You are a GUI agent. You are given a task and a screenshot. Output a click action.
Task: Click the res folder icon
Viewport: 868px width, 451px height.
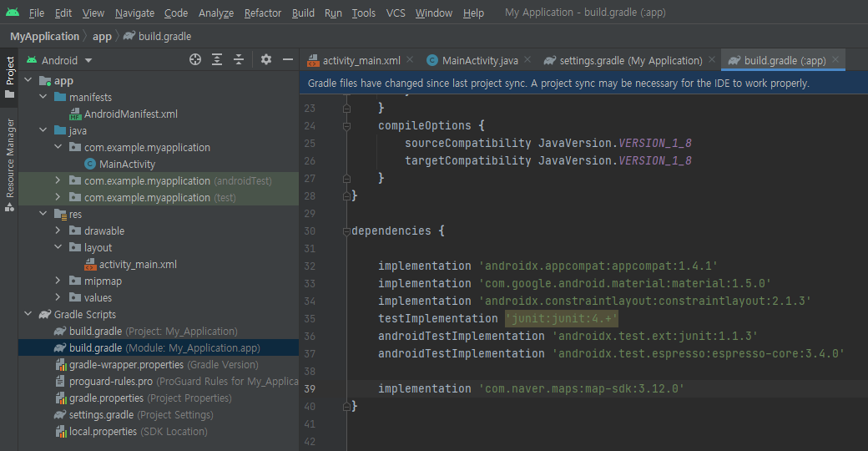pyautogui.click(x=60, y=215)
